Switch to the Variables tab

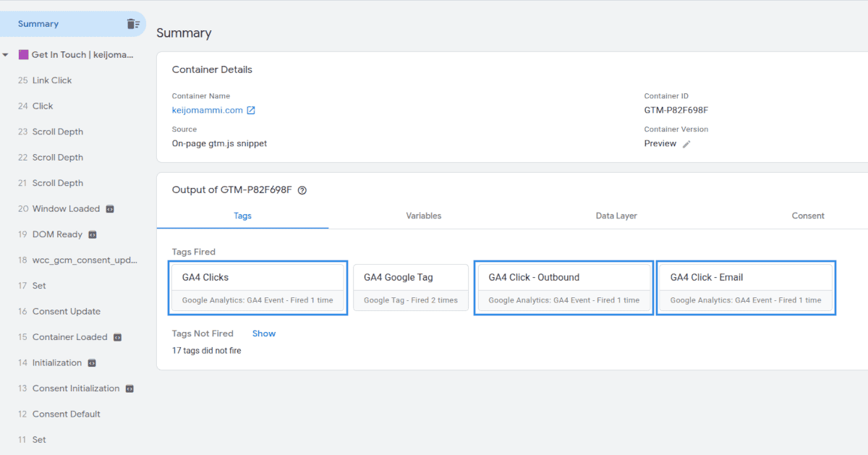(423, 216)
